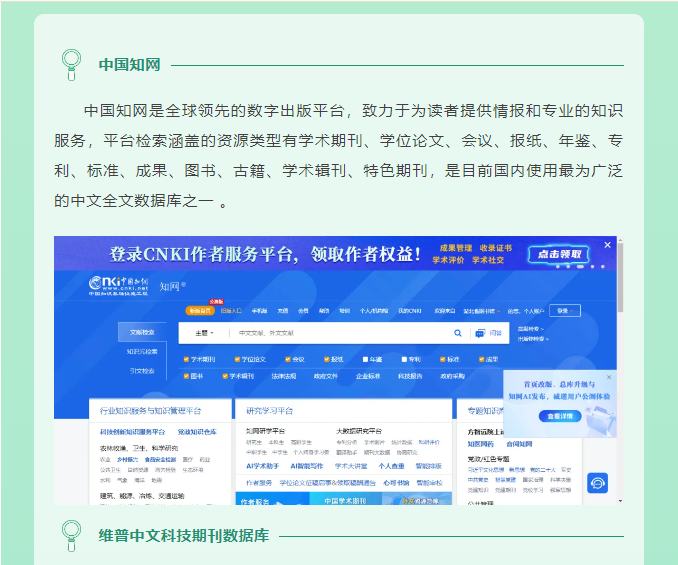
Task: Open the 问答 chat icon beside the search box
Action: pos(480,333)
